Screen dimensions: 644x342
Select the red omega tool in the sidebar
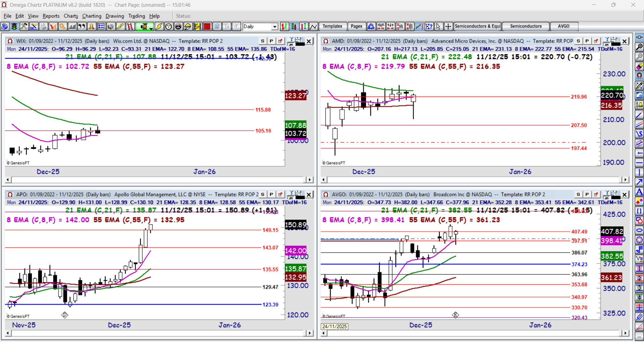[x=639, y=76]
